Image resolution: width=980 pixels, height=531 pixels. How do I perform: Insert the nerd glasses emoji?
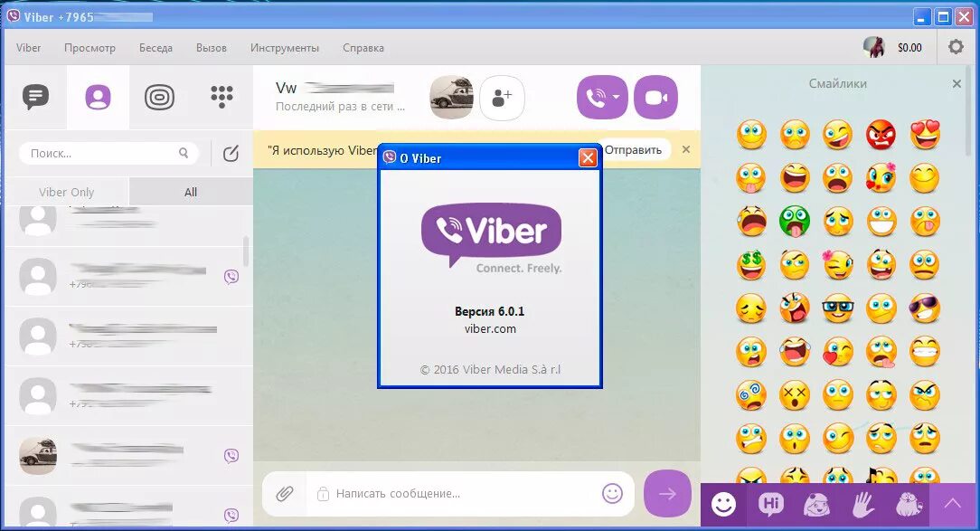838,308
